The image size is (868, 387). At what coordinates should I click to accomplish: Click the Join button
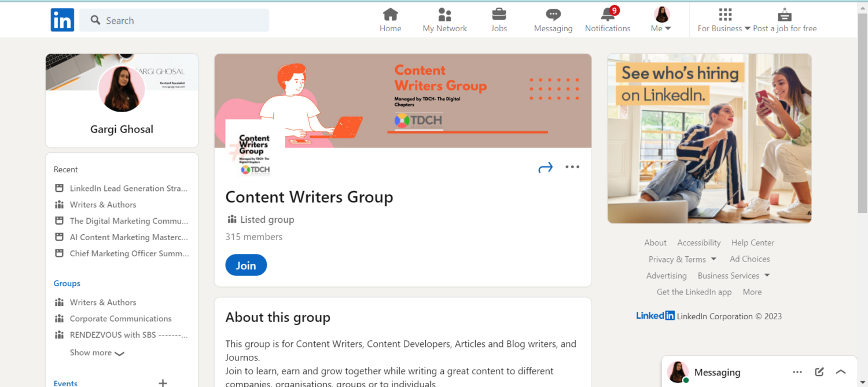point(246,265)
